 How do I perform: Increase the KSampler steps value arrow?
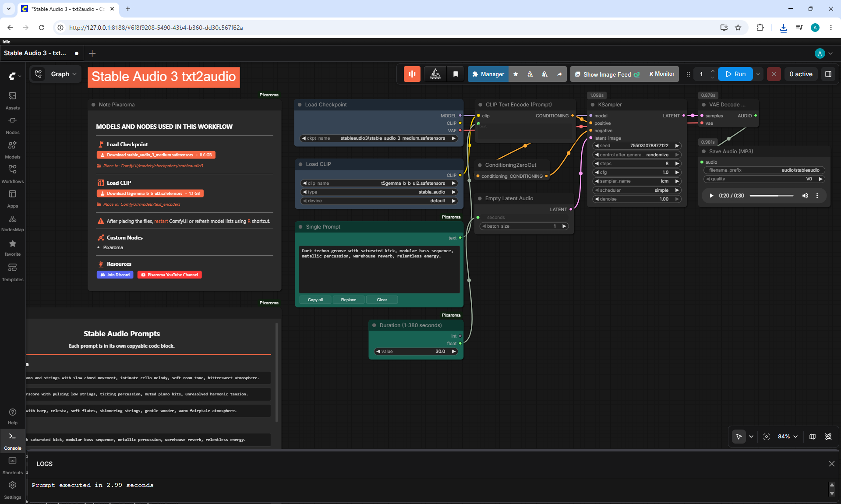tap(677, 164)
